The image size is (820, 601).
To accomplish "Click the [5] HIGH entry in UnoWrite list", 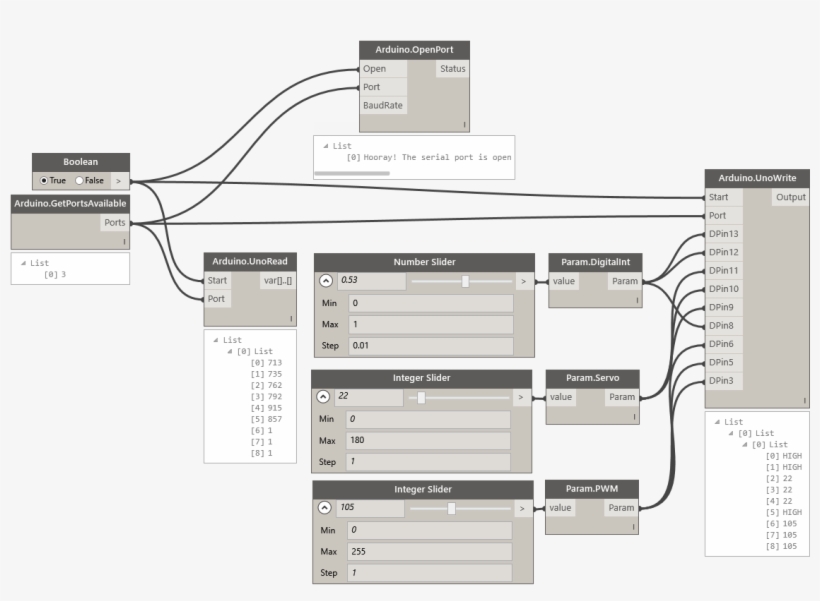I will (x=784, y=512).
